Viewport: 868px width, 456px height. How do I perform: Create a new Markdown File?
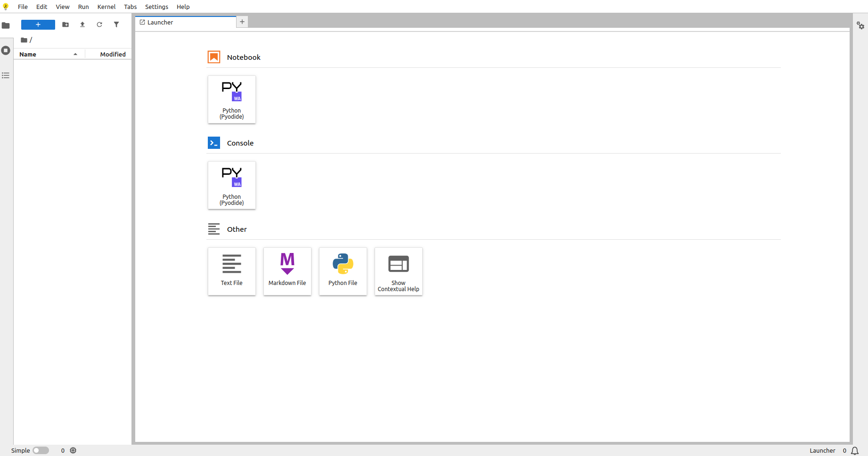(x=287, y=271)
